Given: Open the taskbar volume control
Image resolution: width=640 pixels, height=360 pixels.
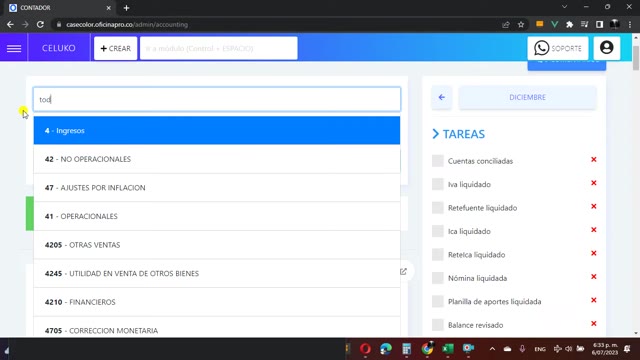Looking at the screenshot, I should coord(569,349).
